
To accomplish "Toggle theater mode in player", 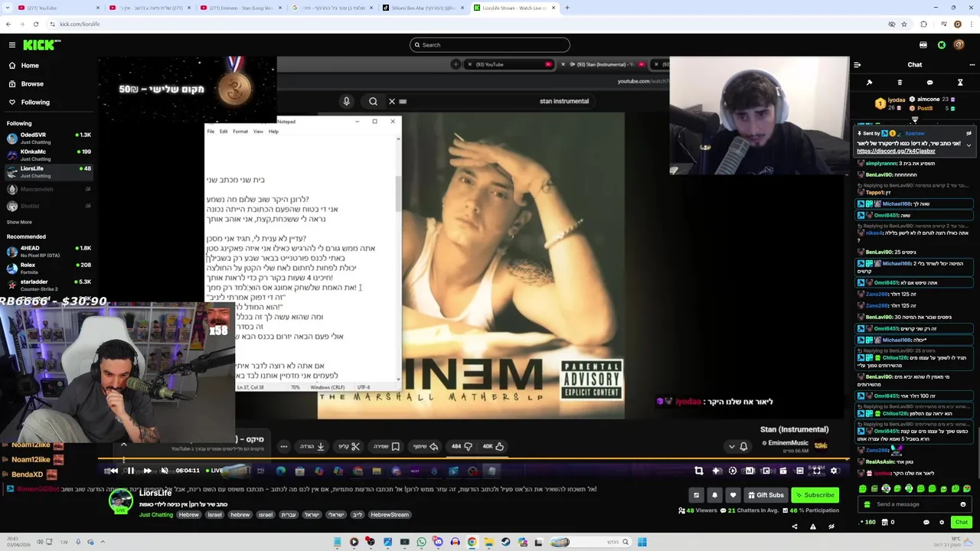I will [799, 471].
